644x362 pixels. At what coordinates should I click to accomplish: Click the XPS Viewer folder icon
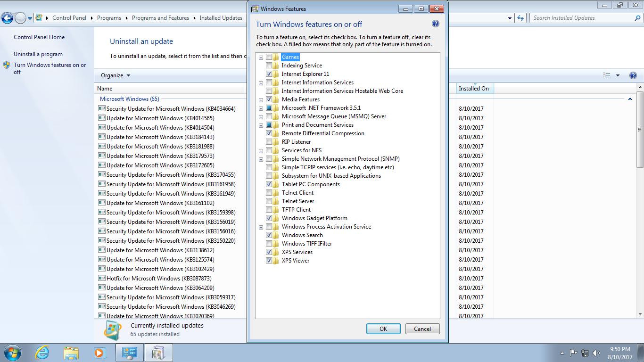pyautogui.click(x=276, y=261)
